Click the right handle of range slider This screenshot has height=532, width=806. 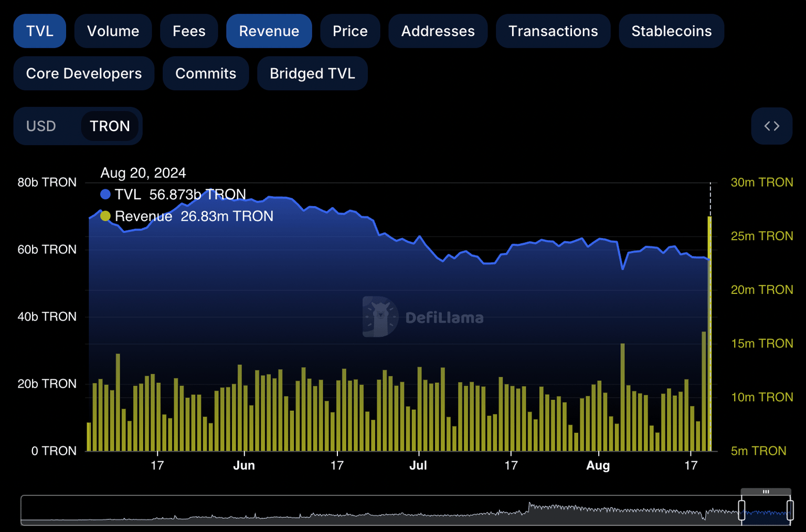pos(790,510)
